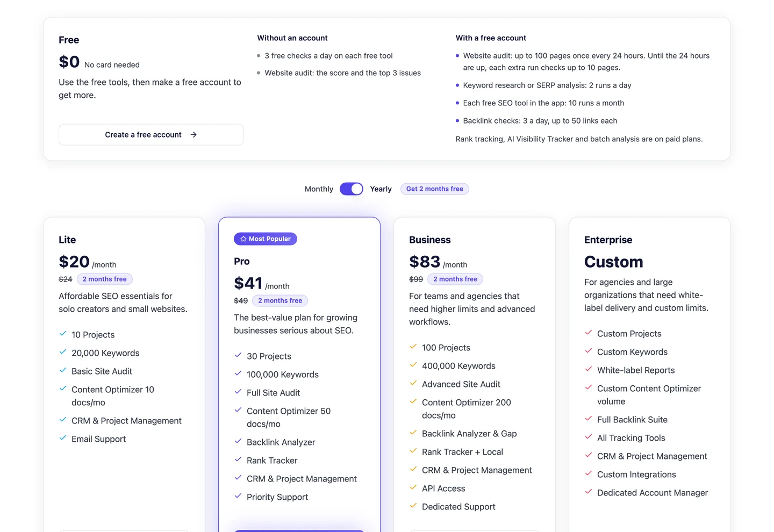The width and height of the screenshot is (774, 532).
Task: Click the star icon in Most Popular badge
Action: pos(243,239)
